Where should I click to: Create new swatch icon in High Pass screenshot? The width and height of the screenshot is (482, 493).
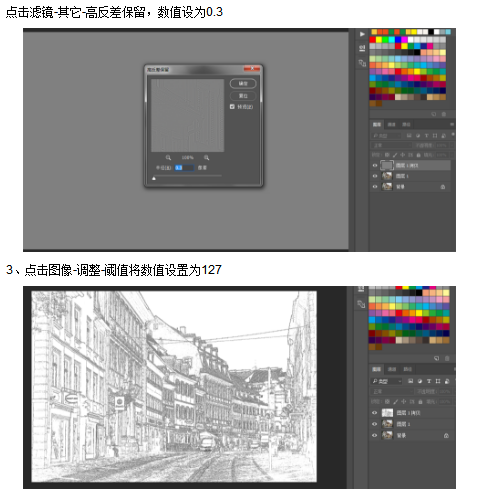coord(434,114)
